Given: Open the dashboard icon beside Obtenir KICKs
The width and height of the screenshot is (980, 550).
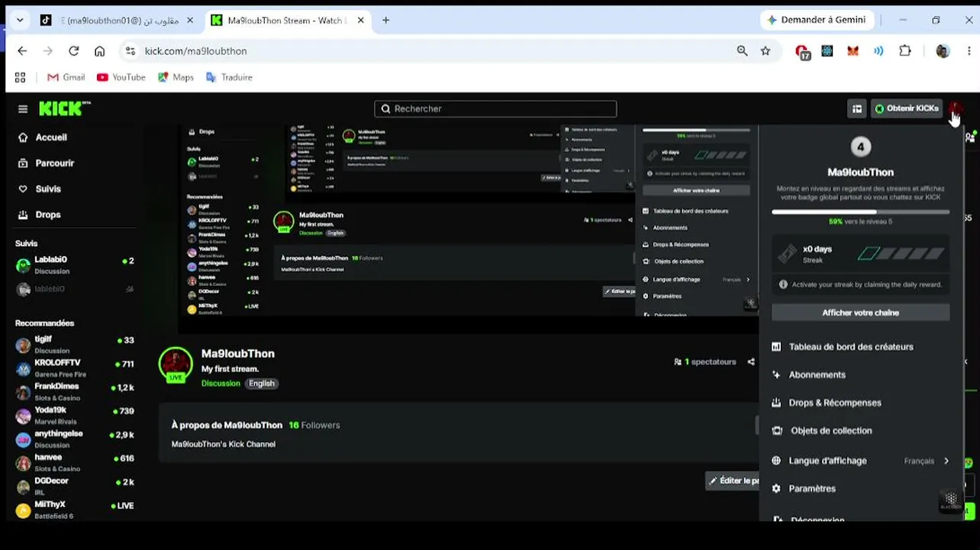Looking at the screenshot, I should tap(857, 108).
